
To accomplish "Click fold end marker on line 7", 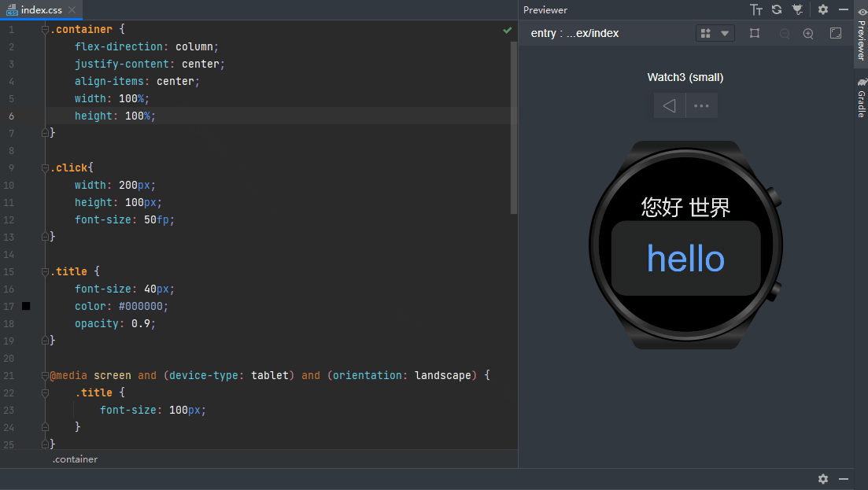I will click(45, 133).
